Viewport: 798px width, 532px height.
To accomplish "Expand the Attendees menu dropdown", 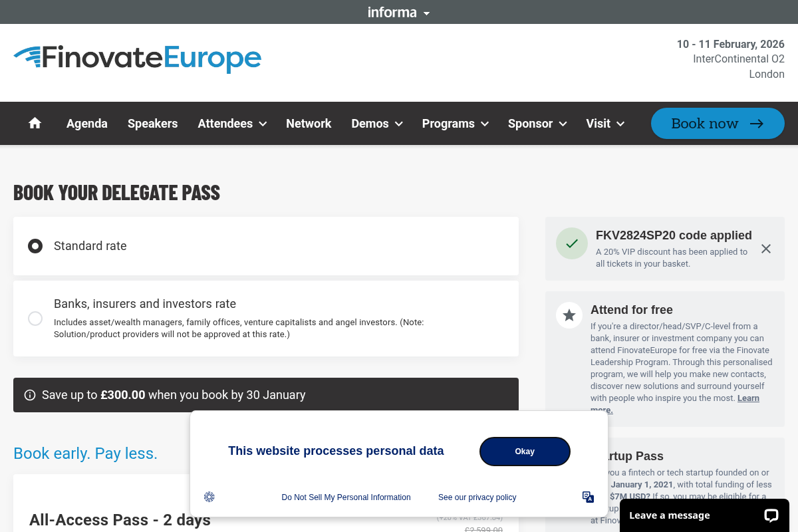I will click(x=232, y=124).
